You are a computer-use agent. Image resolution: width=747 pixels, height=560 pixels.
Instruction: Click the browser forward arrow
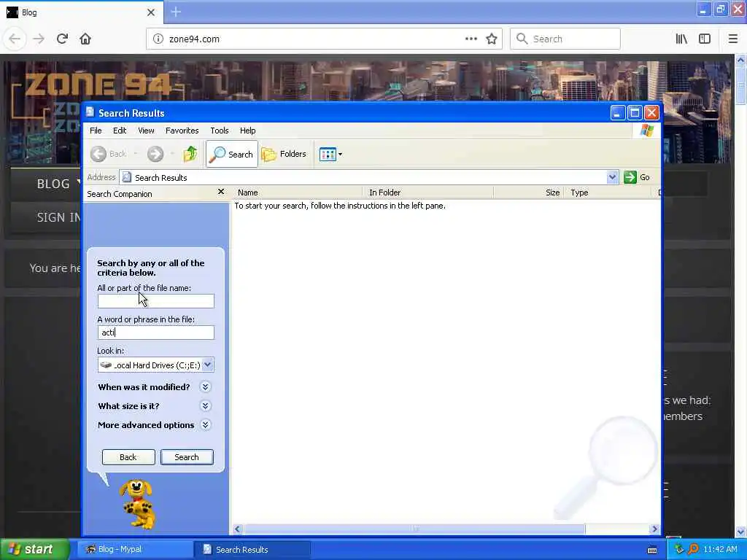click(39, 39)
